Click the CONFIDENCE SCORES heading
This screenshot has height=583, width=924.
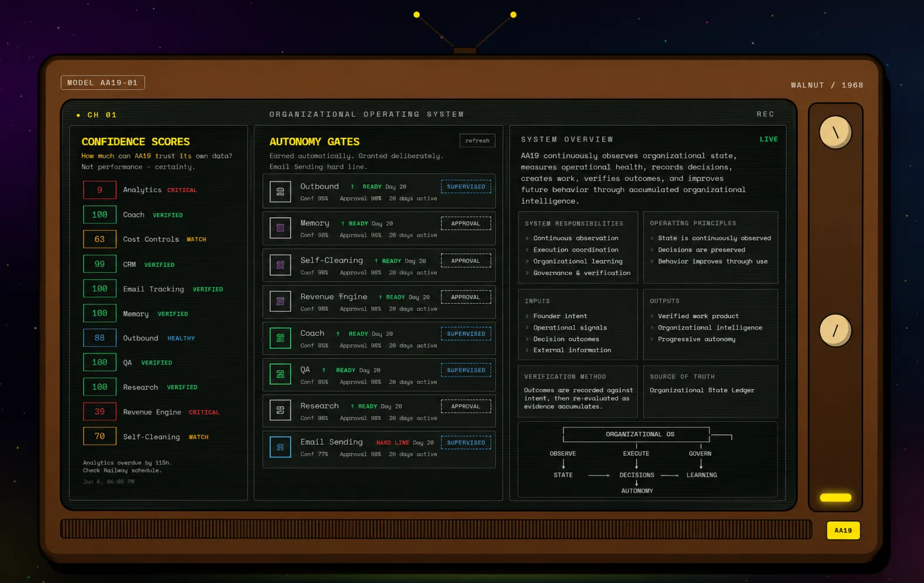(x=135, y=142)
